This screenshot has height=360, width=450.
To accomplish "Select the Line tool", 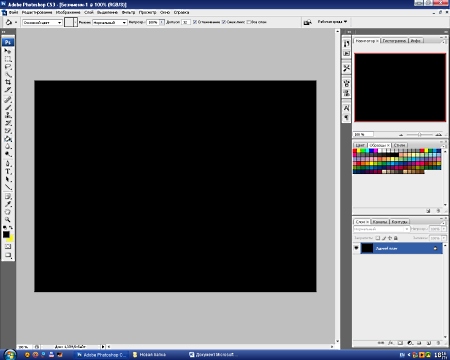I will [8, 187].
